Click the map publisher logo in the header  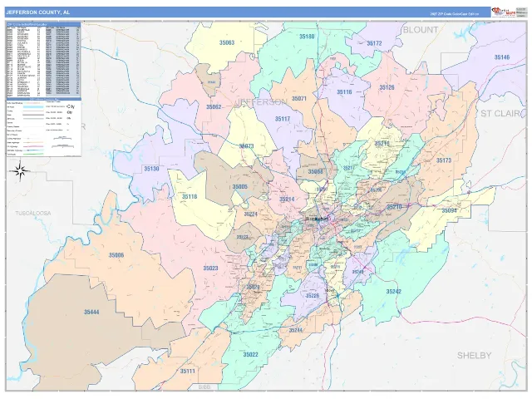pyautogui.click(x=504, y=12)
